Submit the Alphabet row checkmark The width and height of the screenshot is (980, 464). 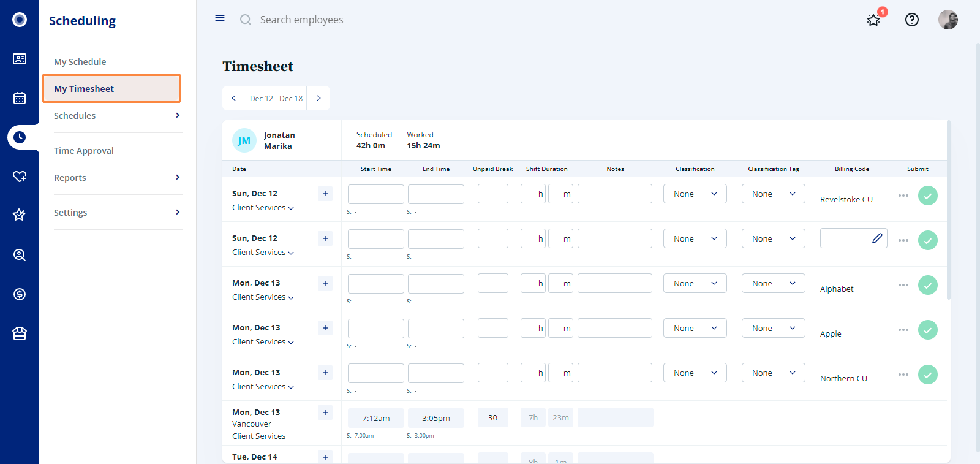click(928, 285)
